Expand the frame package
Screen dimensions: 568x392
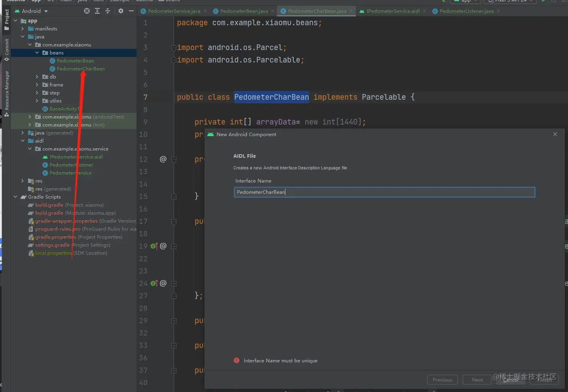tap(37, 85)
